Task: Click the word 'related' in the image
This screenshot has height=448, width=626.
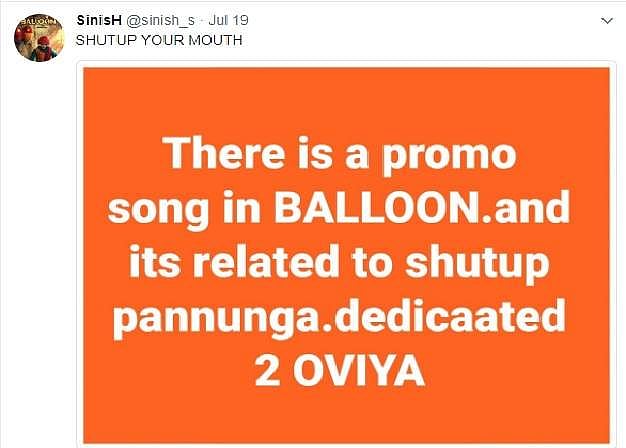Action: tap(267, 262)
